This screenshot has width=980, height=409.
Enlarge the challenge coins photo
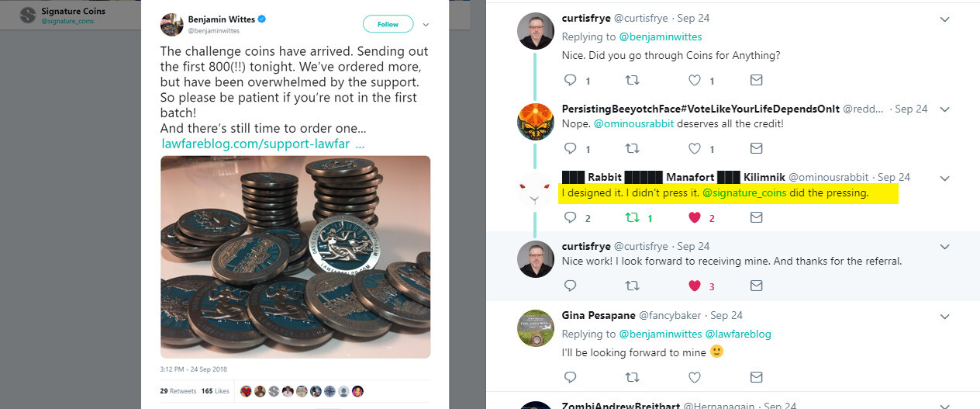click(x=295, y=257)
